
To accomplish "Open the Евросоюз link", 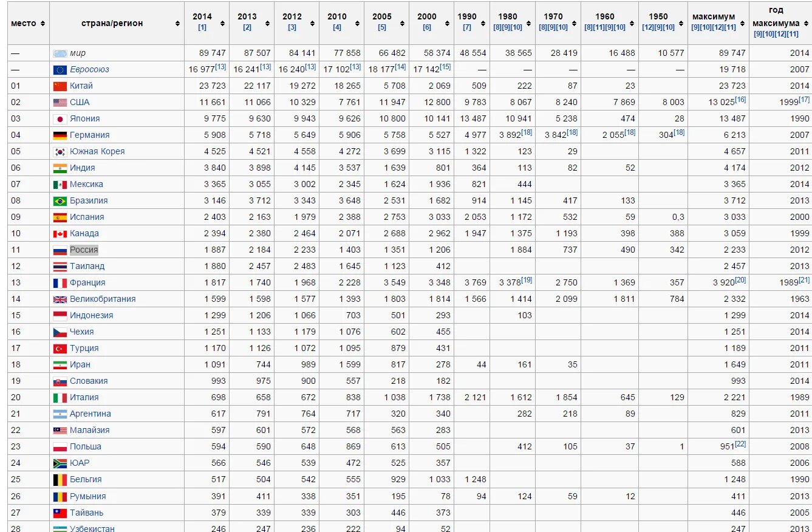I will click(x=89, y=70).
